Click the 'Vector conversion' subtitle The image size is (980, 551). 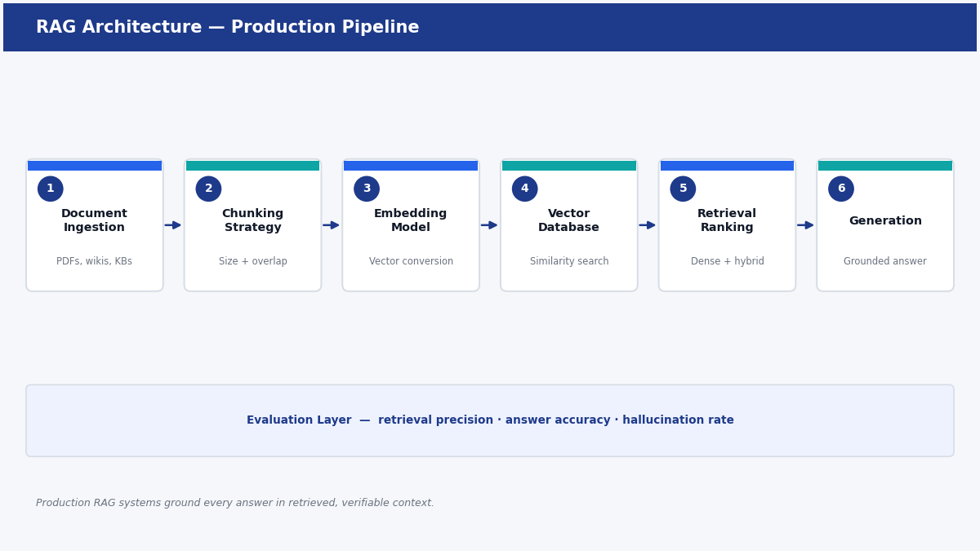[411, 261]
